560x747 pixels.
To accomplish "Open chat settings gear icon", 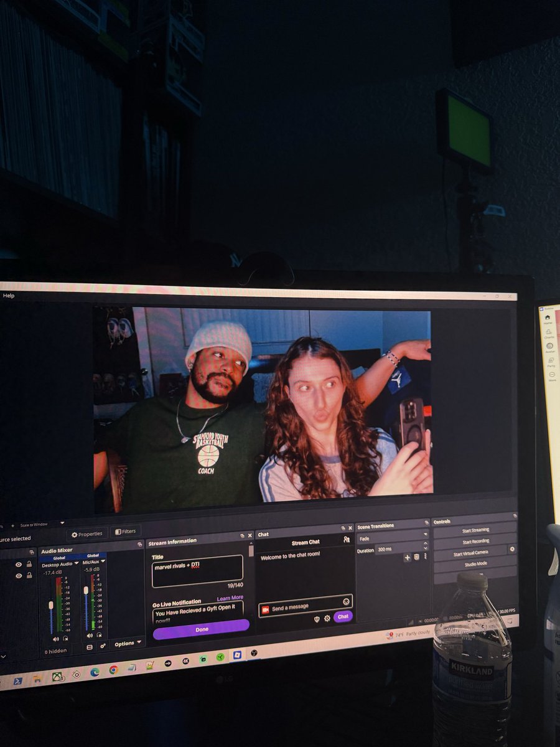I will coord(327,618).
